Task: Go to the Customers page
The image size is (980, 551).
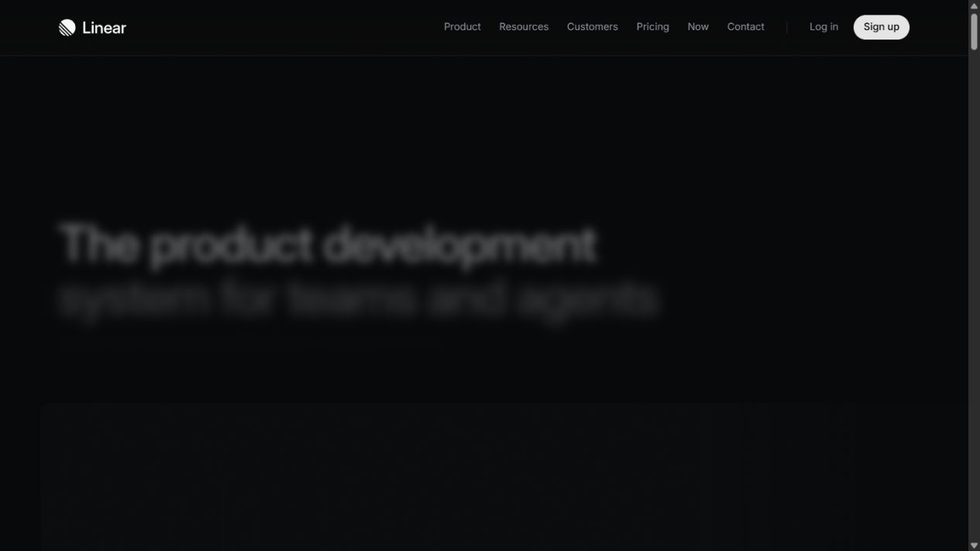Action: [x=593, y=26]
